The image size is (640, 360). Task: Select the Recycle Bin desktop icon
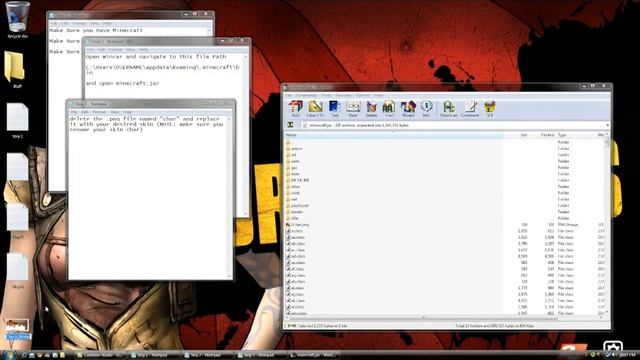[18, 20]
